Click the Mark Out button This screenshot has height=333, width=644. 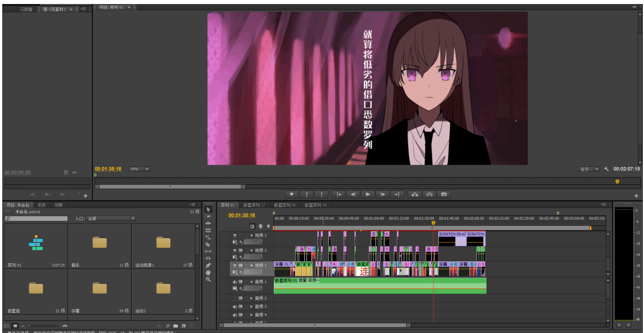point(321,195)
